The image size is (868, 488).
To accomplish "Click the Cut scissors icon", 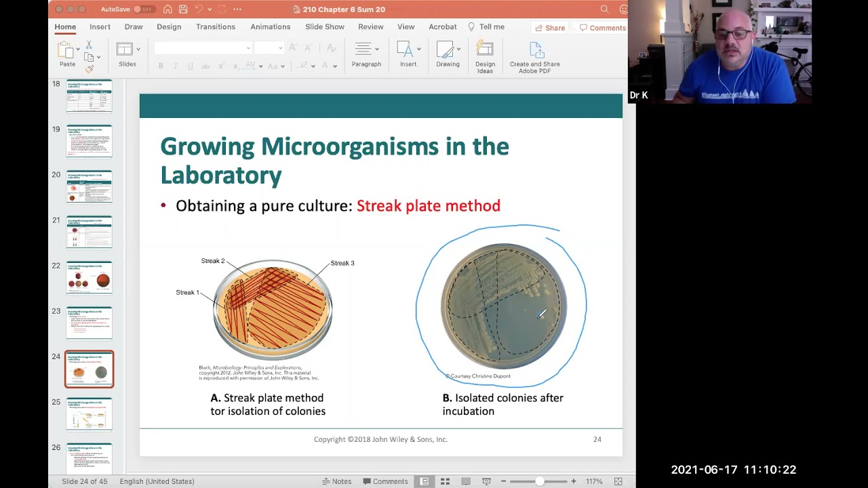I will (x=89, y=45).
